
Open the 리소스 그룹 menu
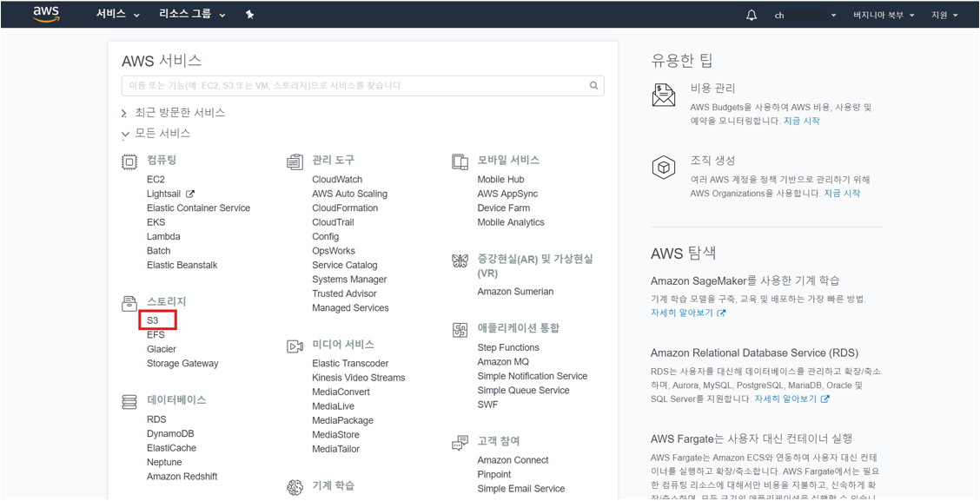coord(192,15)
